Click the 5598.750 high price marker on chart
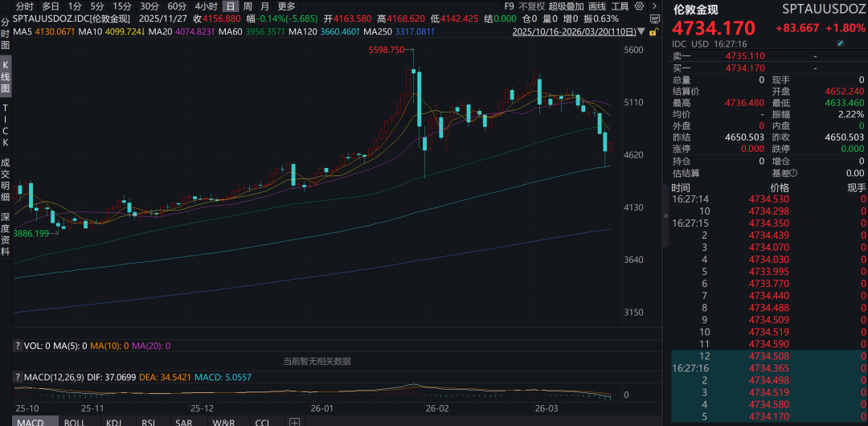 pos(387,50)
